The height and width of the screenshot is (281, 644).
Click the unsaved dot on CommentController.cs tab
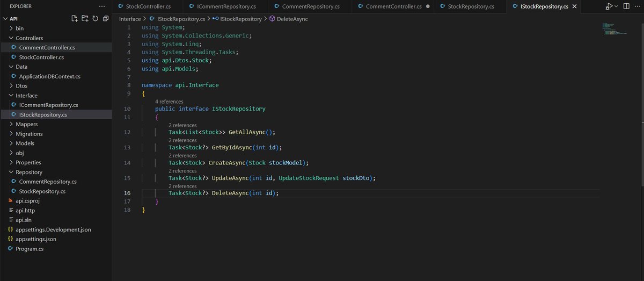tap(427, 6)
